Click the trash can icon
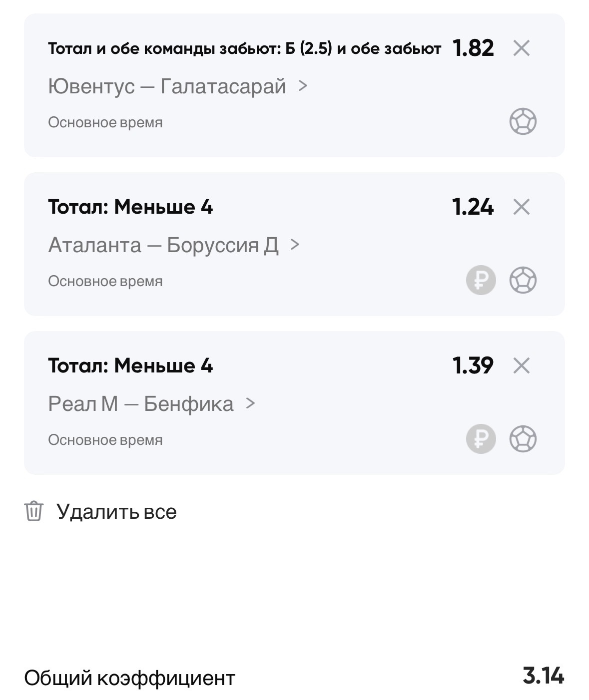Viewport: 589px width, 700px height. [x=34, y=511]
